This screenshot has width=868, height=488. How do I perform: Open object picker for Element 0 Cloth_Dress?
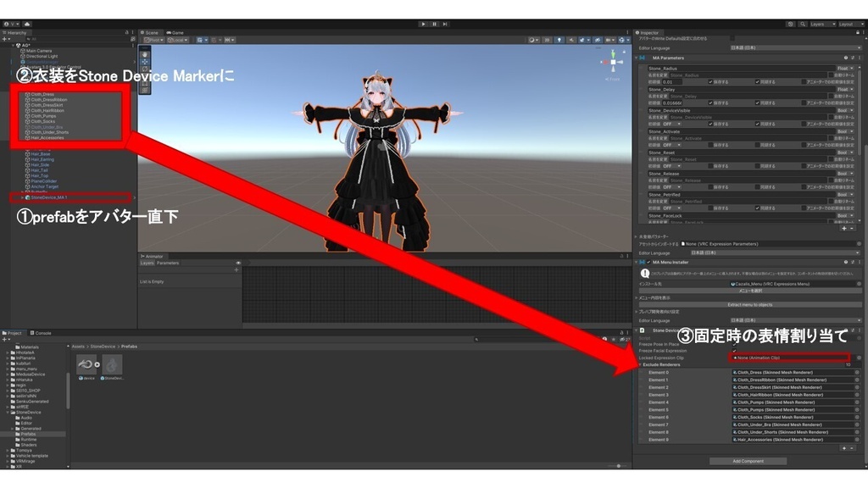[857, 373]
